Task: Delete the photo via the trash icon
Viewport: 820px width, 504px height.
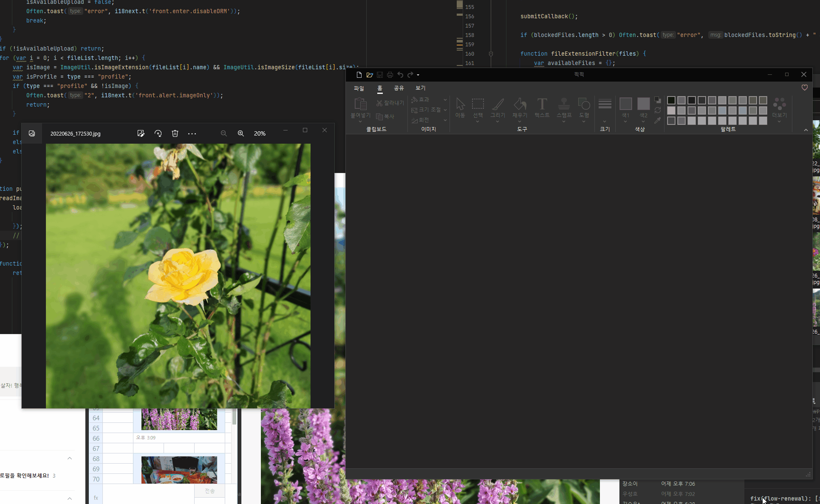Action: coord(175,133)
